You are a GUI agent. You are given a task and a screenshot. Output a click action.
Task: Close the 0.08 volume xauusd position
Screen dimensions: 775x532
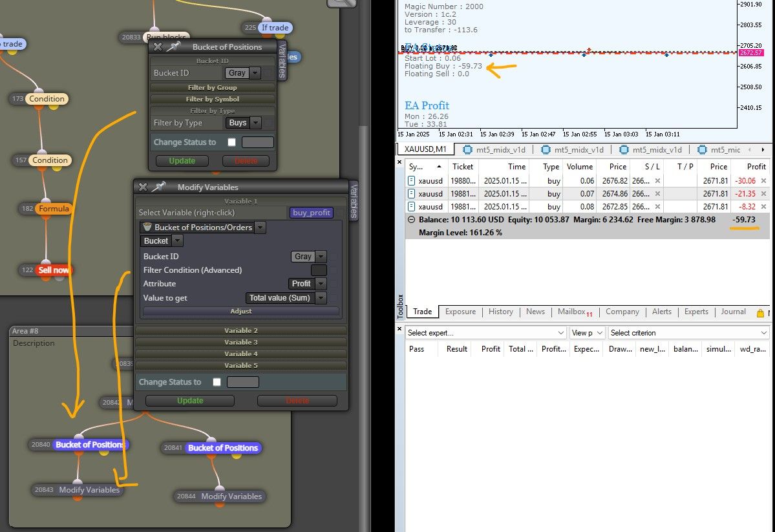(763, 207)
